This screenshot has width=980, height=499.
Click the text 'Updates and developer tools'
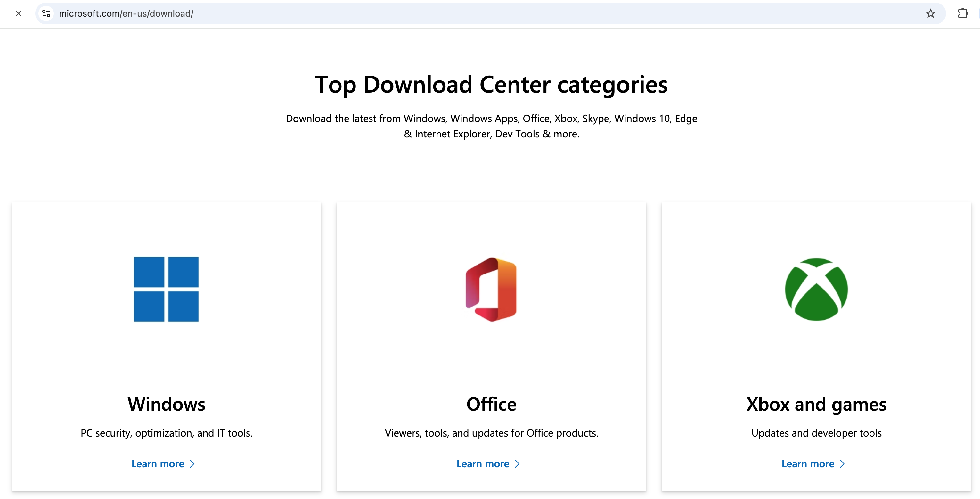coord(816,433)
